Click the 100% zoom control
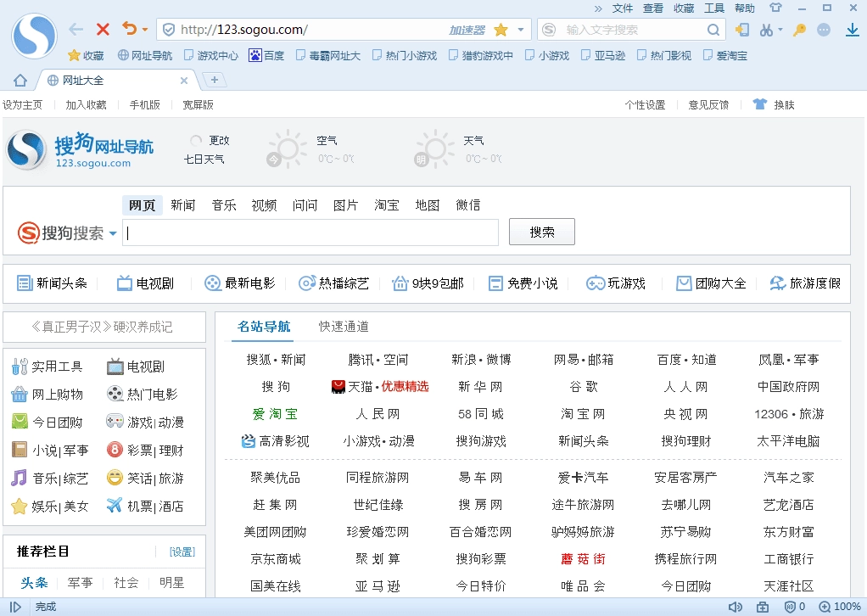The height and width of the screenshot is (616, 867). pyautogui.click(x=840, y=607)
